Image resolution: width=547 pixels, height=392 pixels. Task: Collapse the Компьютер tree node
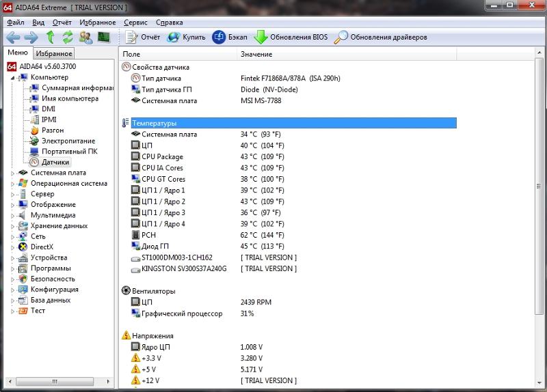pyautogui.click(x=12, y=78)
